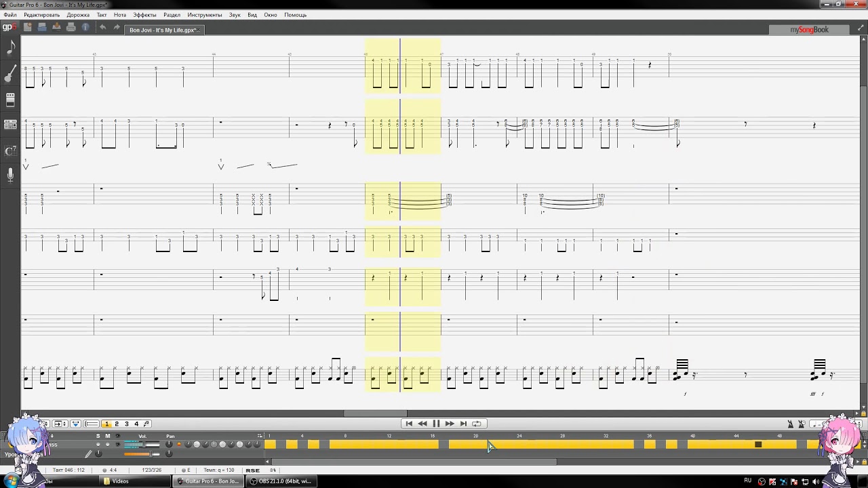The height and width of the screenshot is (488, 868).
Task: Click the eye column header icon
Action: (117, 436)
